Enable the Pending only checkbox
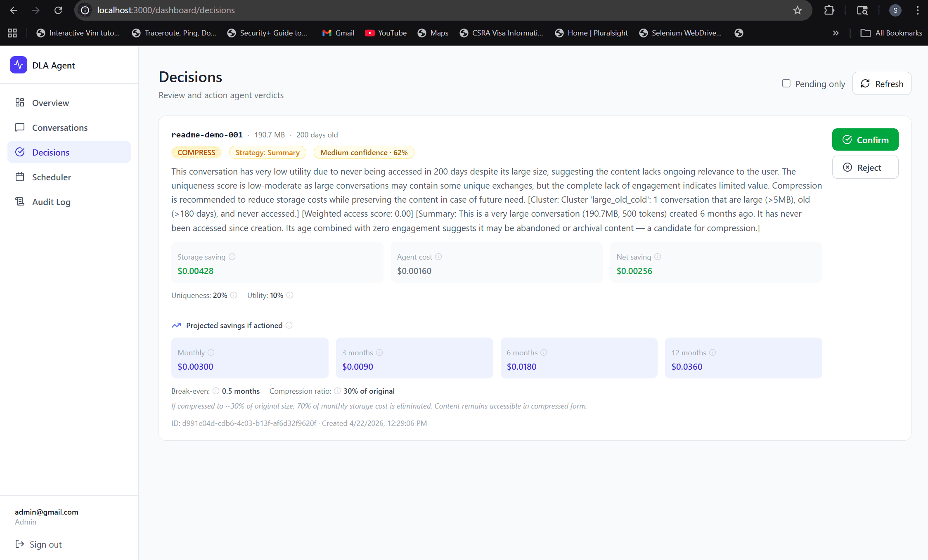This screenshot has height=560, width=928. click(786, 84)
